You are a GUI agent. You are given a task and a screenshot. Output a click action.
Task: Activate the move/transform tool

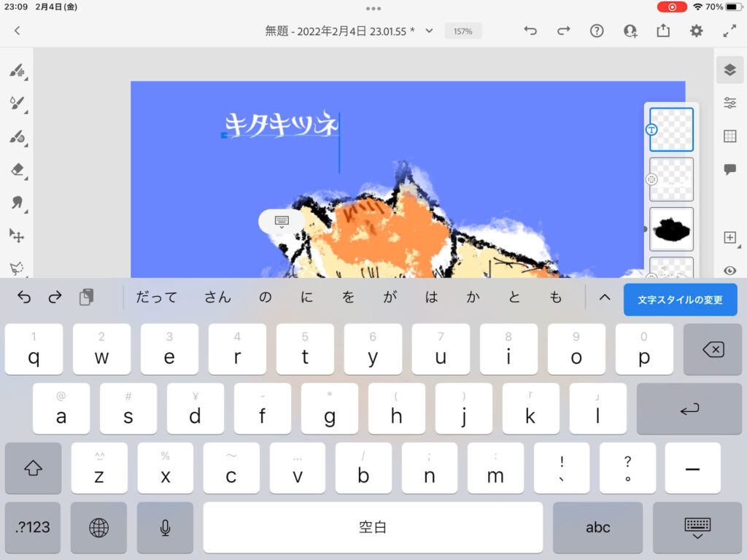tap(17, 235)
